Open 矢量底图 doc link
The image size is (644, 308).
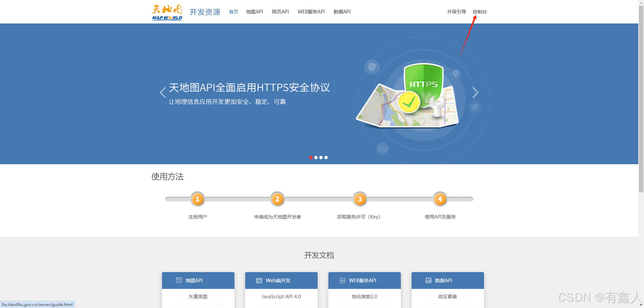[x=198, y=297]
